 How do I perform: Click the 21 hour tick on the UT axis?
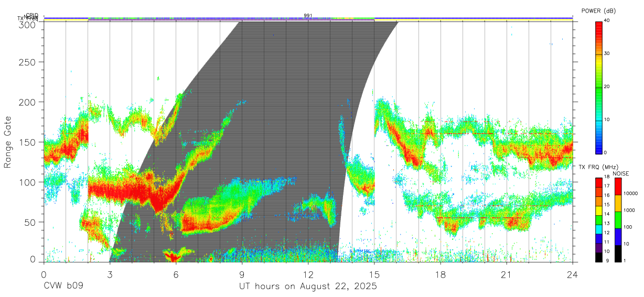[x=506, y=274]
